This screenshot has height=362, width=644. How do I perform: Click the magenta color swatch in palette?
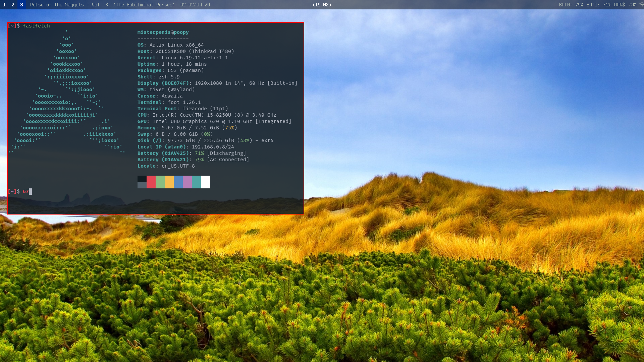tap(187, 182)
